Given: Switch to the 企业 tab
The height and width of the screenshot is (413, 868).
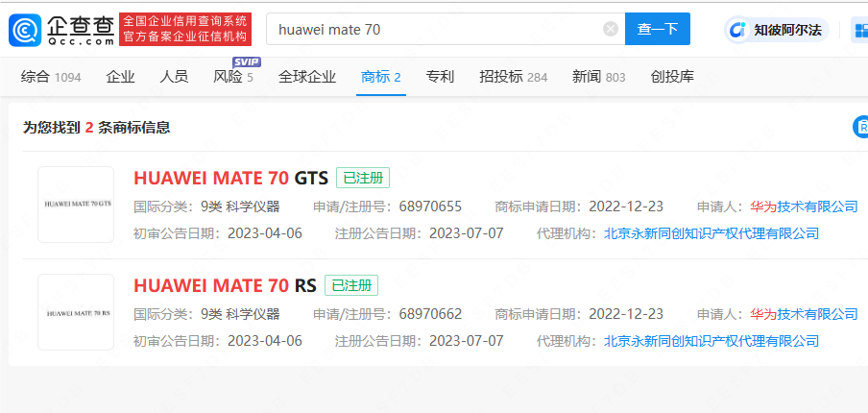Looking at the screenshot, I should pyautogui.click(x=120, y=77).
